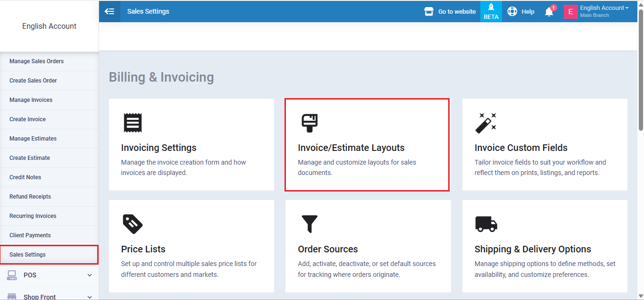This screenshot has width=644, height=300.
Task: Open the English Account user dropdown
Action: [604, 8]
